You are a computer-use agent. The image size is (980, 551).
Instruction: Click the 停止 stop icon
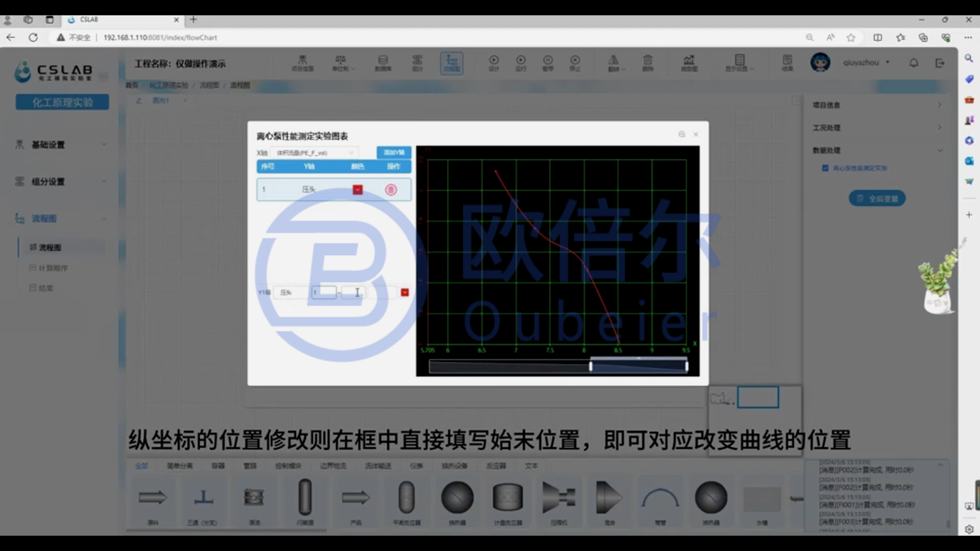pos(575,63)
